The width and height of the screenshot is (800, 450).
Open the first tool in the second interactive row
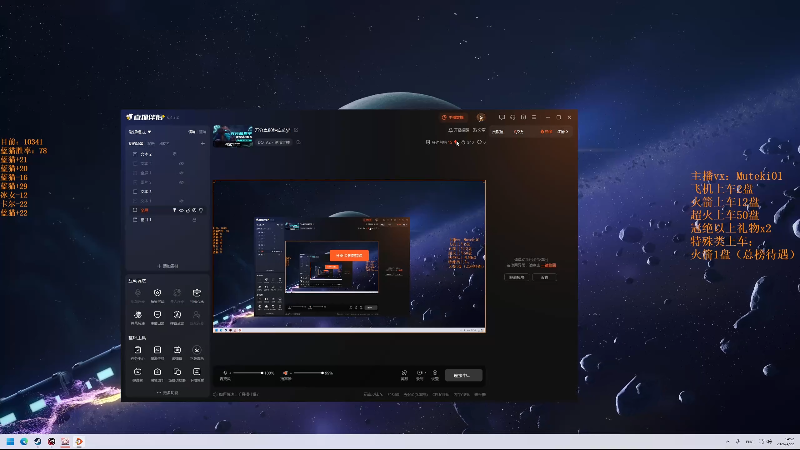pyautogui.click(x=138, y=317)
